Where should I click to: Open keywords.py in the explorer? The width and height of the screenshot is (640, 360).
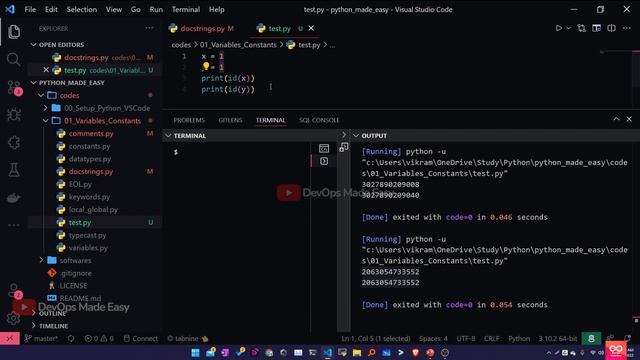89,197
